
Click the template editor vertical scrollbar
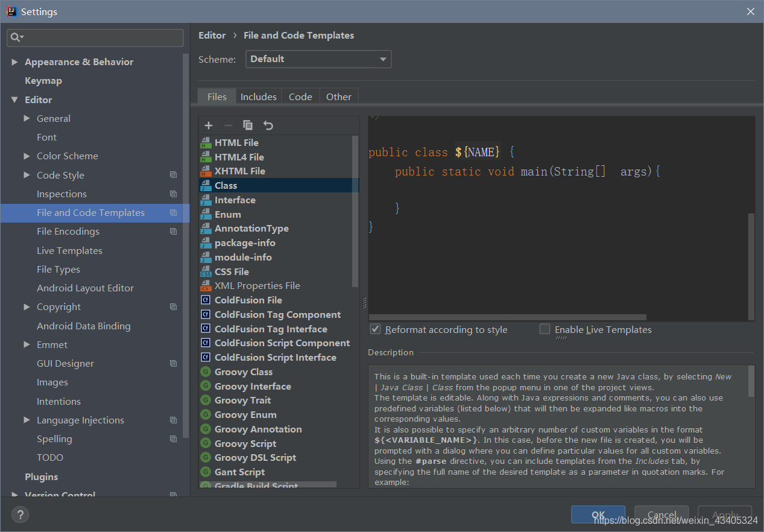pos(751,265)
